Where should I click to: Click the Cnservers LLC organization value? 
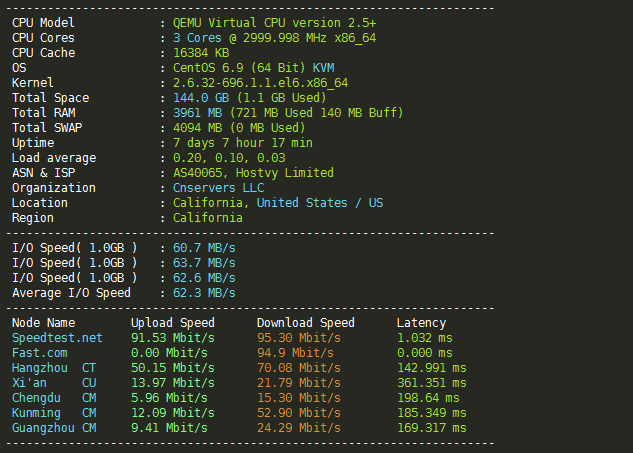point(218,188)
